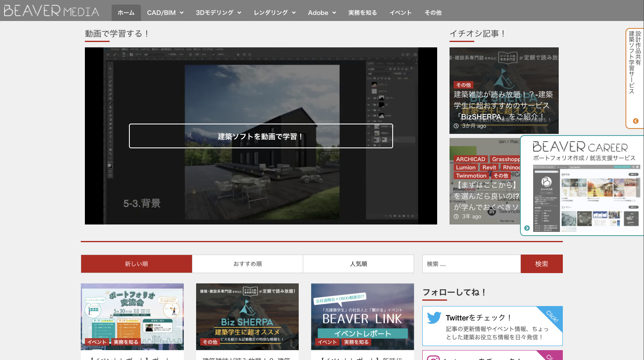Open the Twitterをチェック！ follow banner

pos(492,326)
